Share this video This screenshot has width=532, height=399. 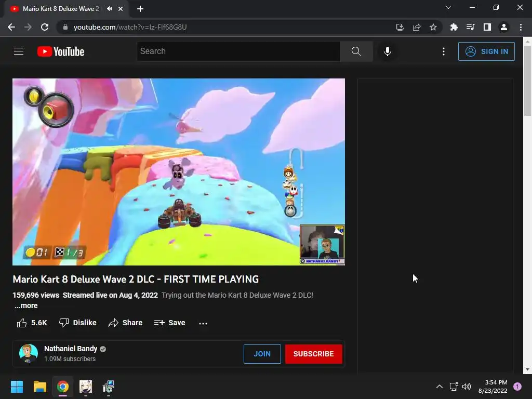[x=125, y=323]
